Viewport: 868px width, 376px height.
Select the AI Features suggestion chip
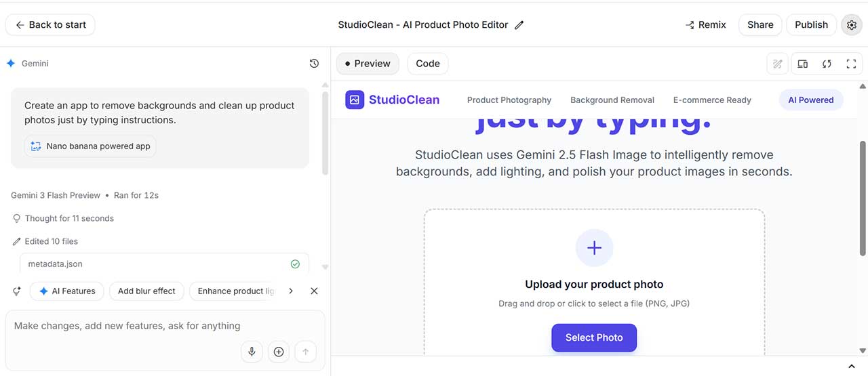pyautogui.click(x=67, y=291)
